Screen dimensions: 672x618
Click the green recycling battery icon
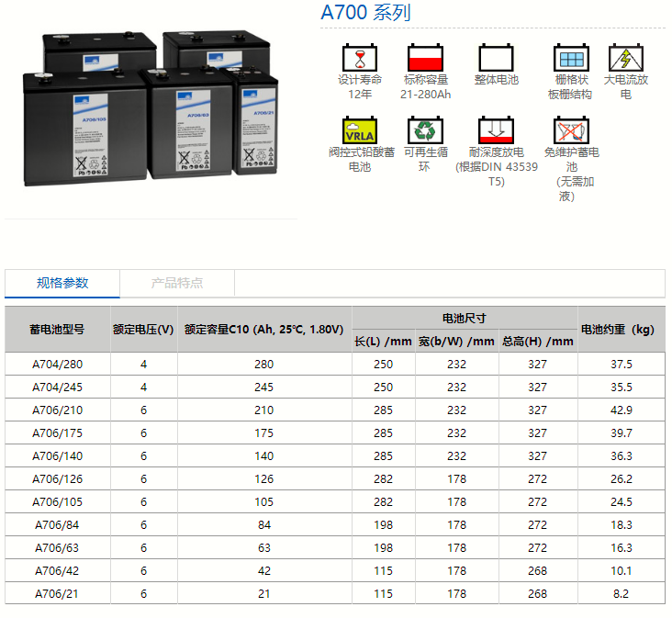(x=425, y=129)
